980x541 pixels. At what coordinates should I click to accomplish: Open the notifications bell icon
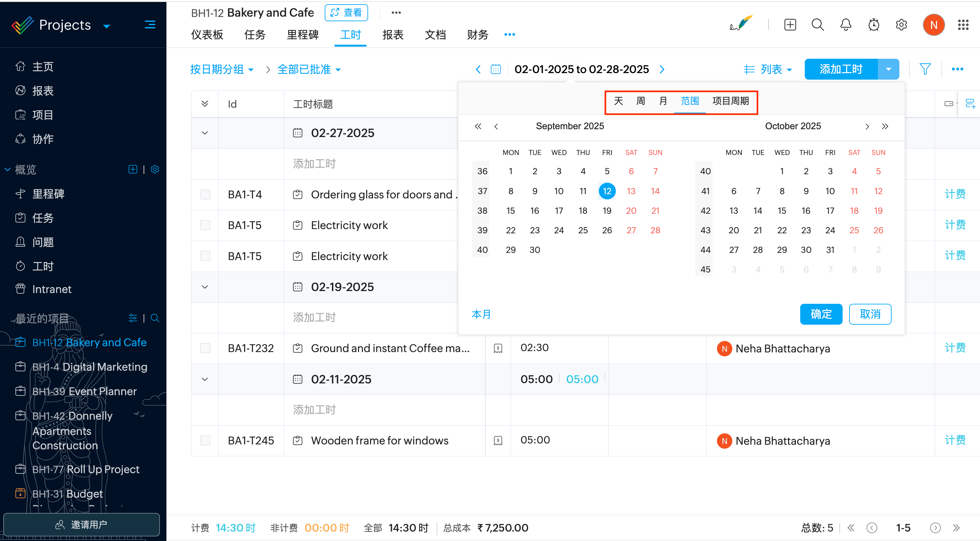(845, 25)
